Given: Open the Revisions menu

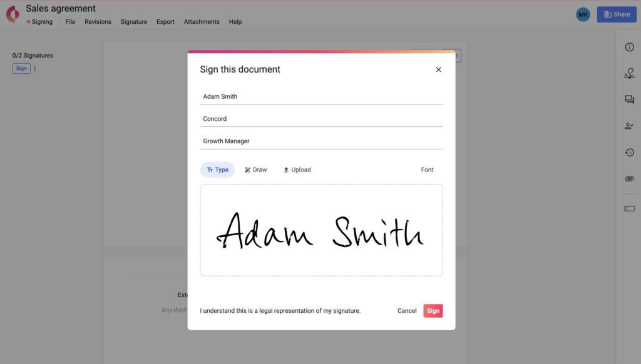Looking at the screenshot, I should coord(98,21).
